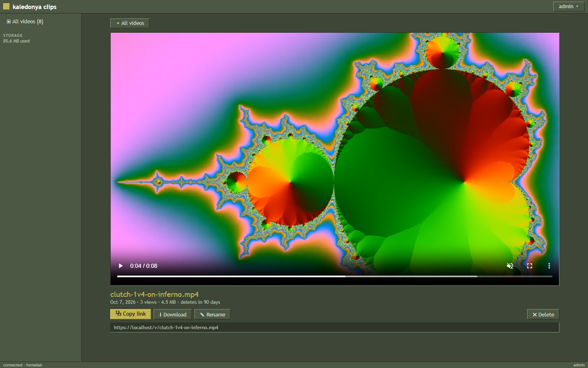Click the STORAGE sidebar heading

pyautogui.click(x=13, y=36)
